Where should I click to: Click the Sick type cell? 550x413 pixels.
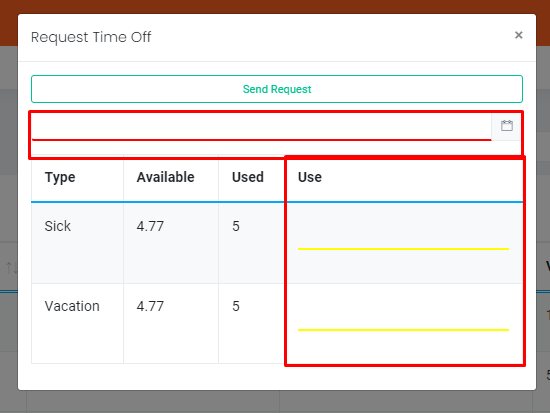click(58, 226)
